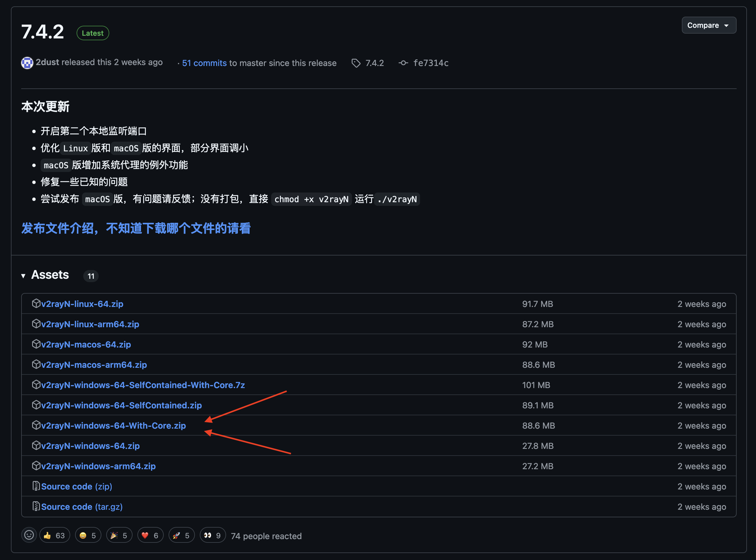Toggle the rocket reaction

(x=181, y=535)
